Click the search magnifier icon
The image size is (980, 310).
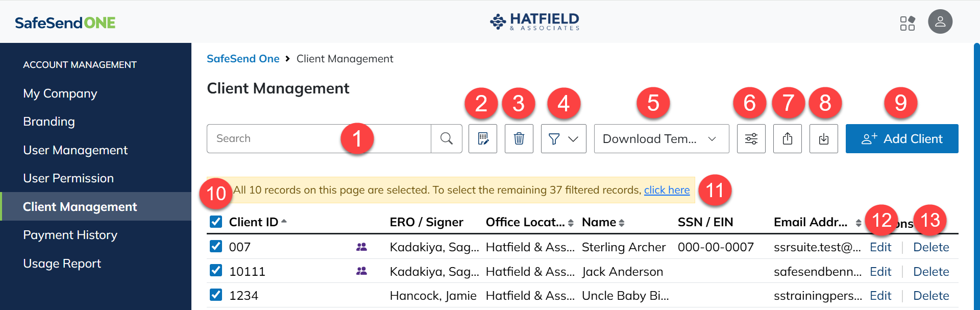[446, 138]
